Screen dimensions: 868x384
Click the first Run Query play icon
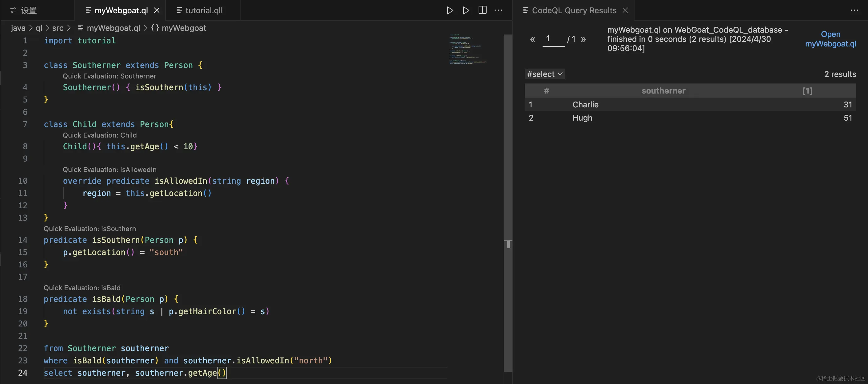pos(450,10)
